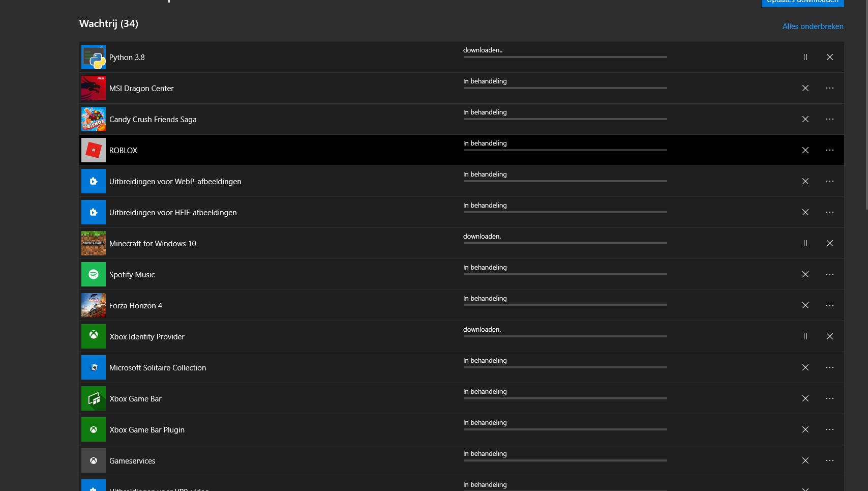
Task: Select the Python 3.8 name text
Action: point(127,57)
